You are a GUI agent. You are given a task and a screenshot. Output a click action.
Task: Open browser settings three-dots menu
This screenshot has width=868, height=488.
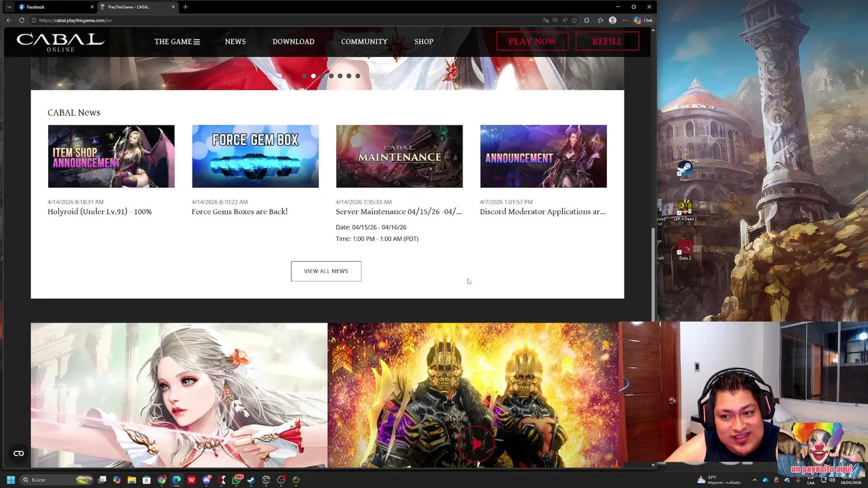point(624,20)
